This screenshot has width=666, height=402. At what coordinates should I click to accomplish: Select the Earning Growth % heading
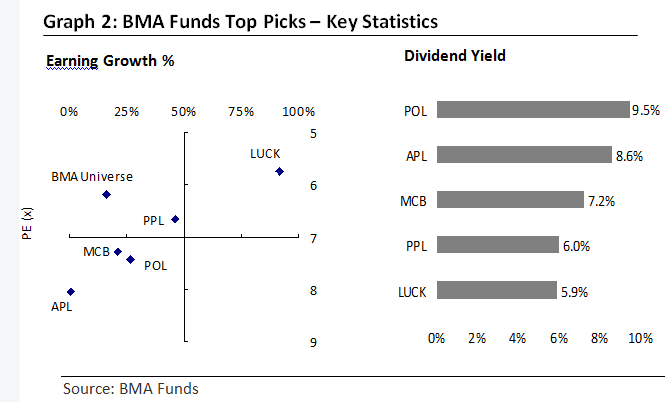point(111,61)
